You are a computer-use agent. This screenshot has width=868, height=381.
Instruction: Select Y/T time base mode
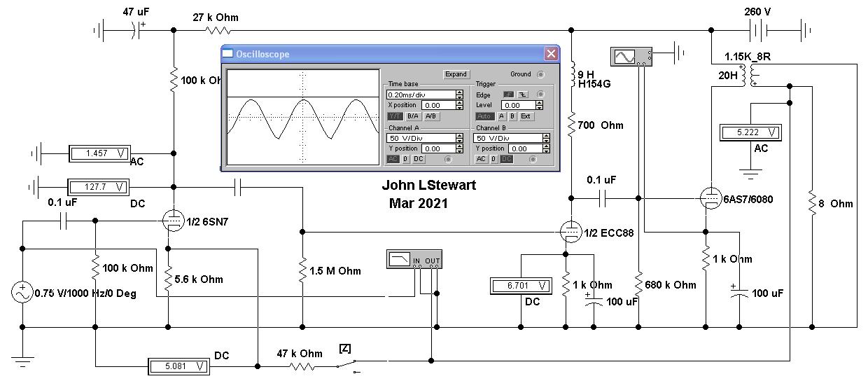(x=395, y=116)
